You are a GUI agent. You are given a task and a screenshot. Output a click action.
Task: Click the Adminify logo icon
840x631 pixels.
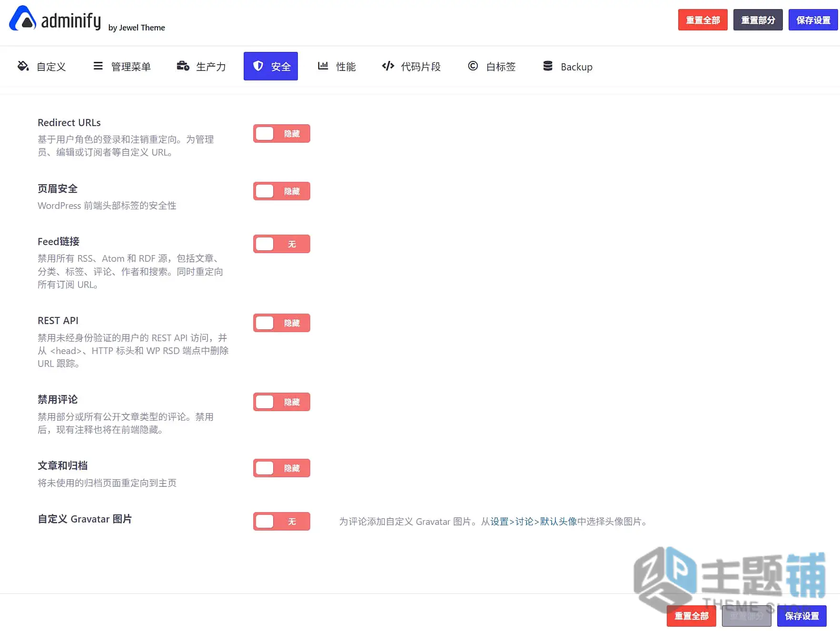(x=22, y=18)
